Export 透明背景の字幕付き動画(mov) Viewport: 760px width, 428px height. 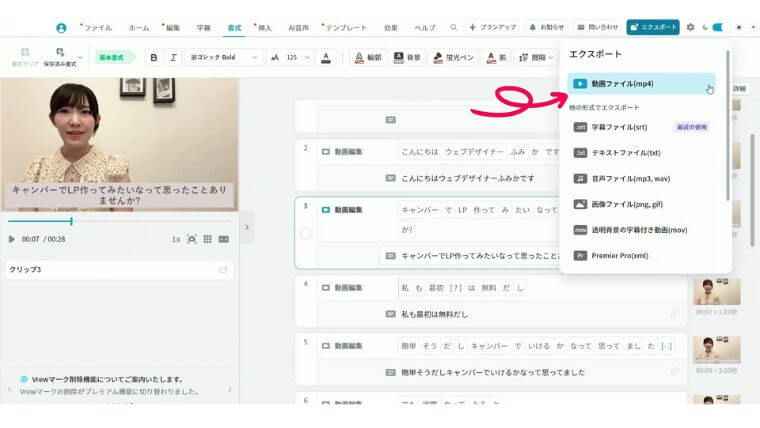641,230
